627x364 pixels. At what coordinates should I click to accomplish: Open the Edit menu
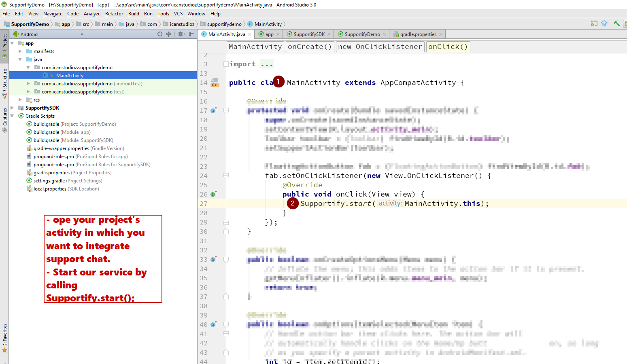click(19, 14)
